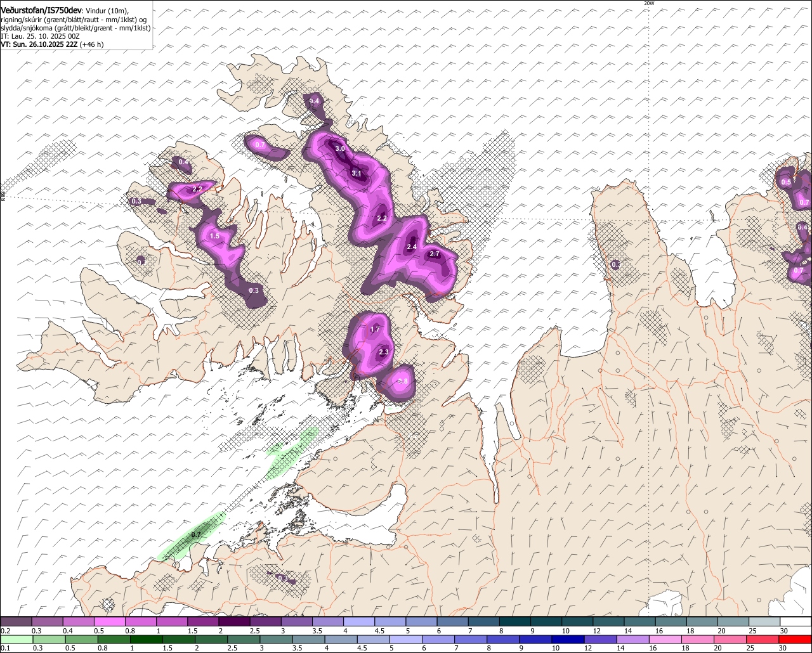
Task: Click the upper legend swatch starting at 1.5
Action: [x=203, y=621]
